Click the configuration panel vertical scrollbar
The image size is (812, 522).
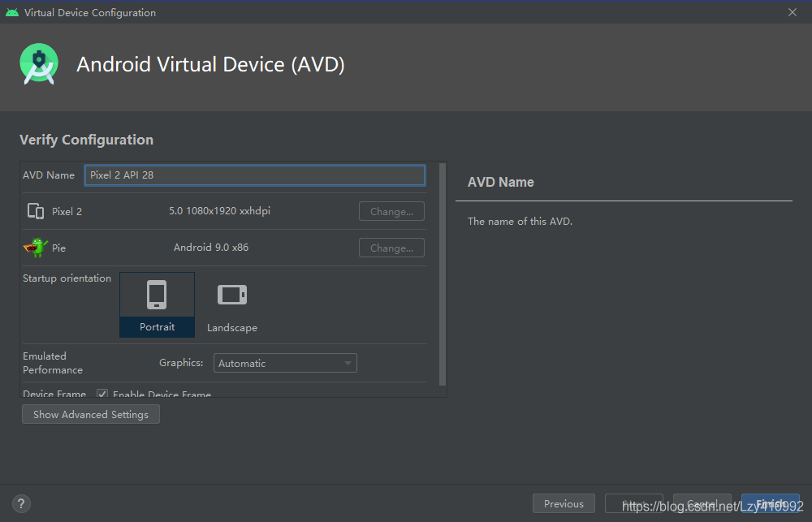click(x=443, y=274)
